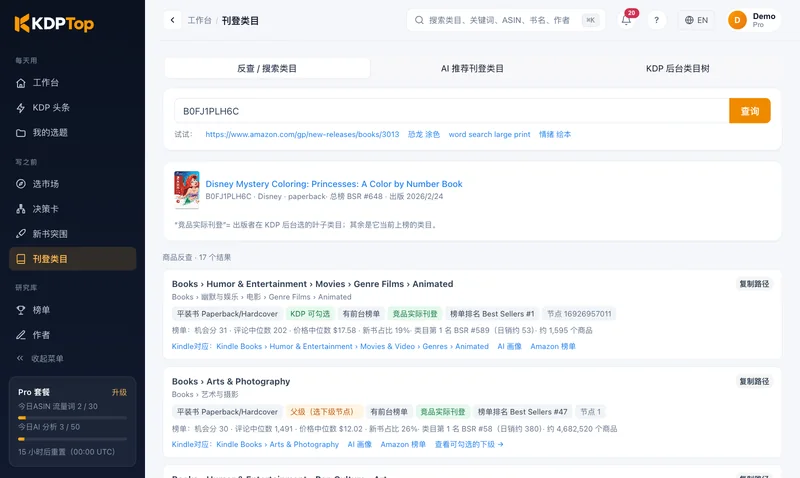Open 决策卡 tree icon item

[72, 209]
